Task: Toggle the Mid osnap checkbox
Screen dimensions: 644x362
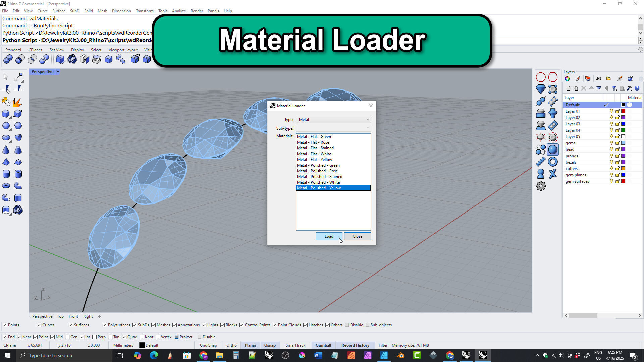Action: (x=53, y=337)
